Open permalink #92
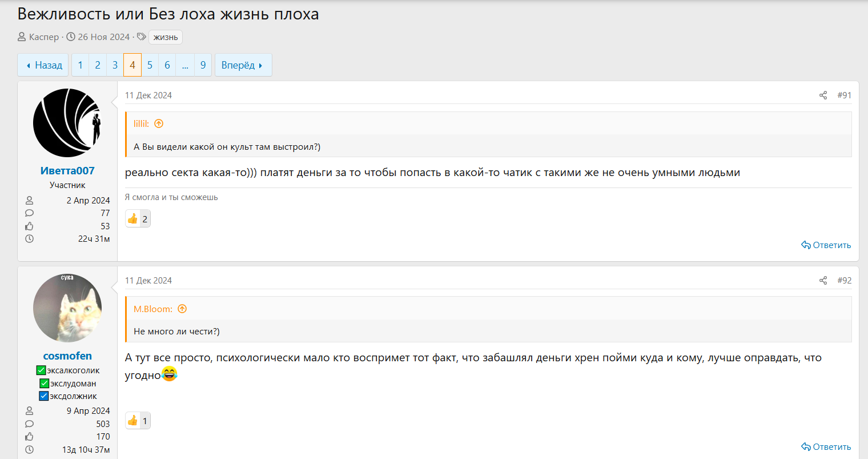 click(844, 281)
